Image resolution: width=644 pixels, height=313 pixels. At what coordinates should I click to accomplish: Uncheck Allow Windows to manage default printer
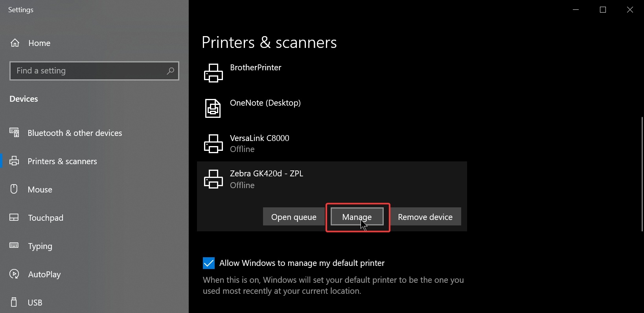click(209, 263)
